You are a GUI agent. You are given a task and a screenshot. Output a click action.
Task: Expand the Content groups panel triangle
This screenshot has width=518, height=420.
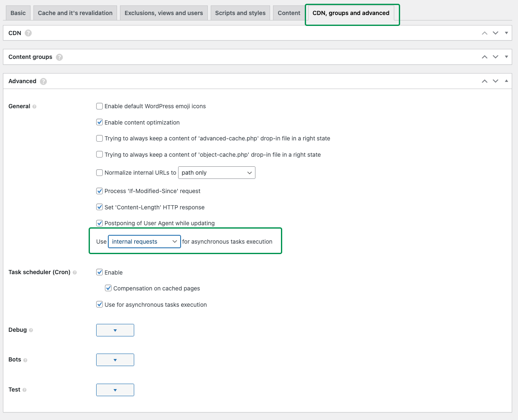(x=506, y=56)
